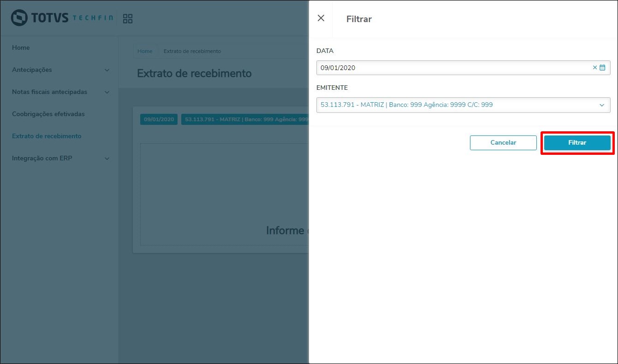Screen dimensions: 618x364
Task: Click the TOTVS Techfin logo
Action: (62, 18)
